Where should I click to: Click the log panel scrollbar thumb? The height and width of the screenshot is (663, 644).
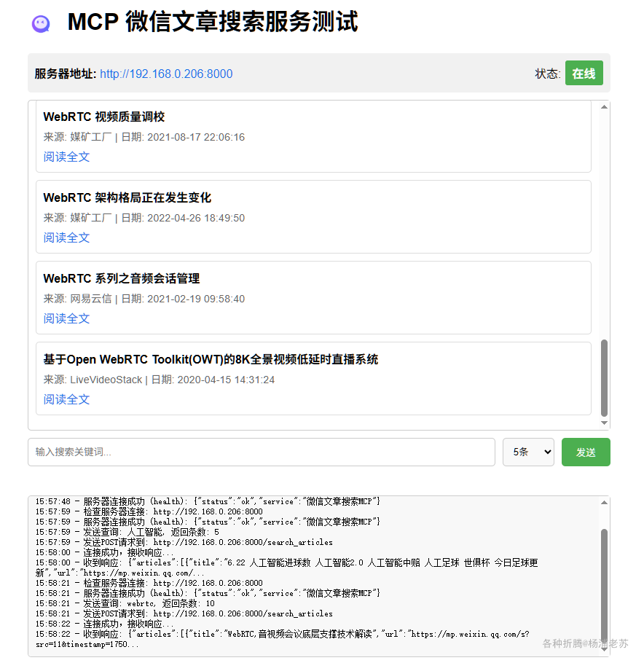pos(604,588)
